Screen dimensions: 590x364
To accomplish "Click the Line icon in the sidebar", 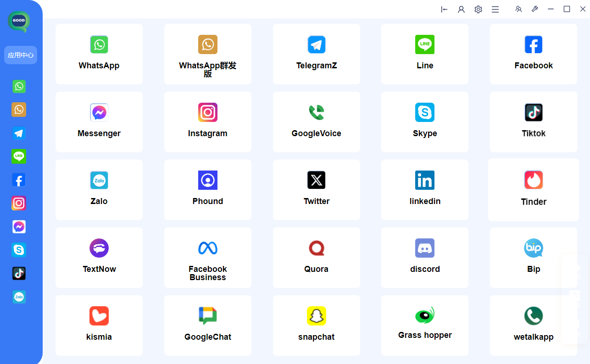I will coord(19,156).
